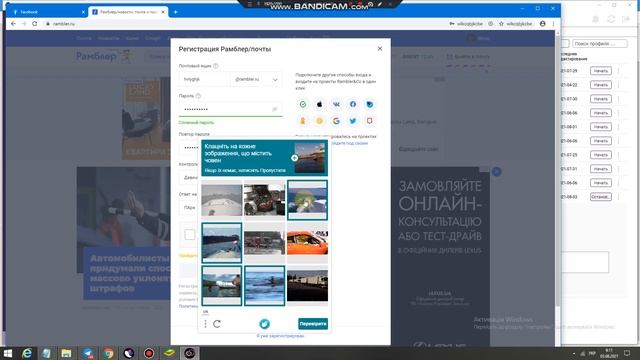The height and width of the screenshot is (360, 640).
Task: Deselect captcha tile with kayaker on water
Action: [x=264, y=286]
